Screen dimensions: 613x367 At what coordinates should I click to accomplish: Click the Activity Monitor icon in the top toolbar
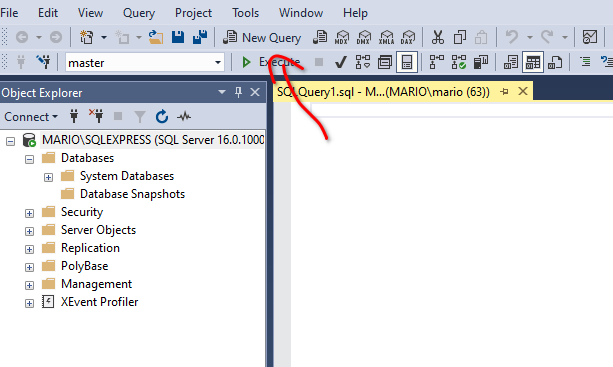pyautogui.click(x=590, y=38)
